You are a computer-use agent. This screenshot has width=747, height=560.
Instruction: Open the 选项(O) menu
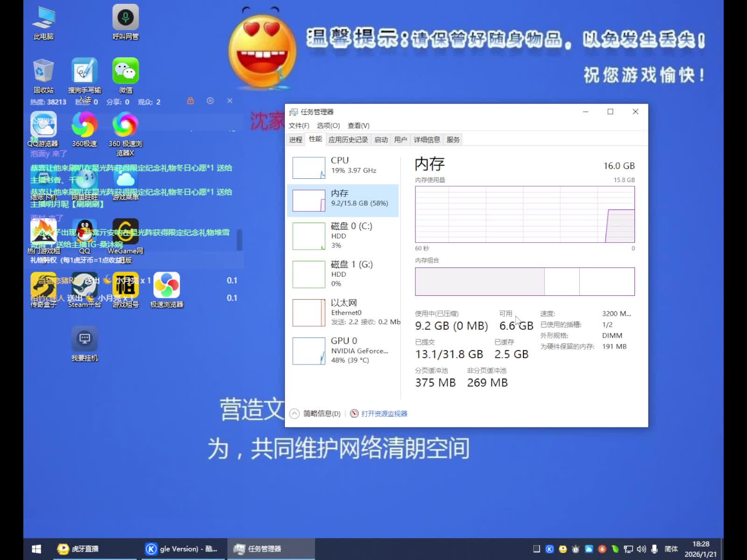click(x=328, y=126)
